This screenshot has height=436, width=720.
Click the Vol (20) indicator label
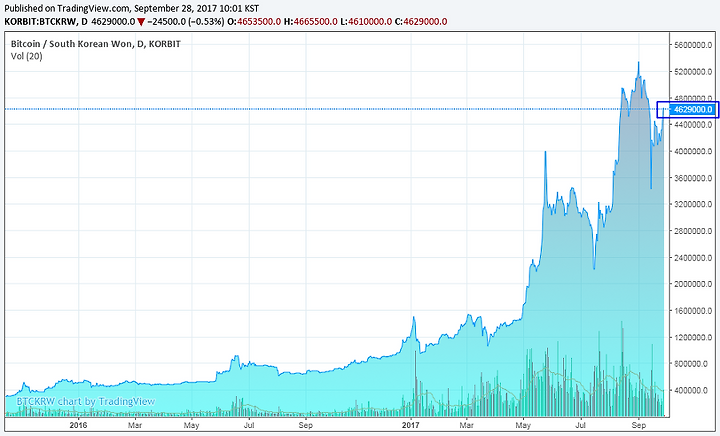(26, 56)
